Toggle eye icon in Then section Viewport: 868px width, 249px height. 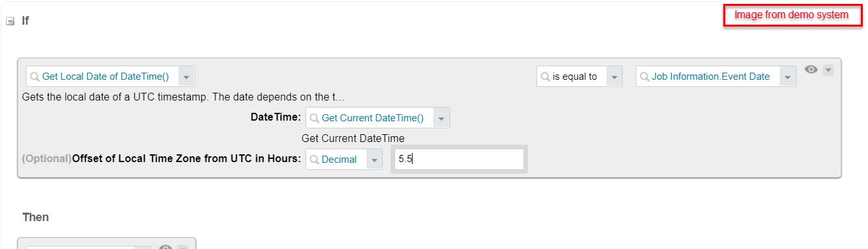tap(165, 247)
